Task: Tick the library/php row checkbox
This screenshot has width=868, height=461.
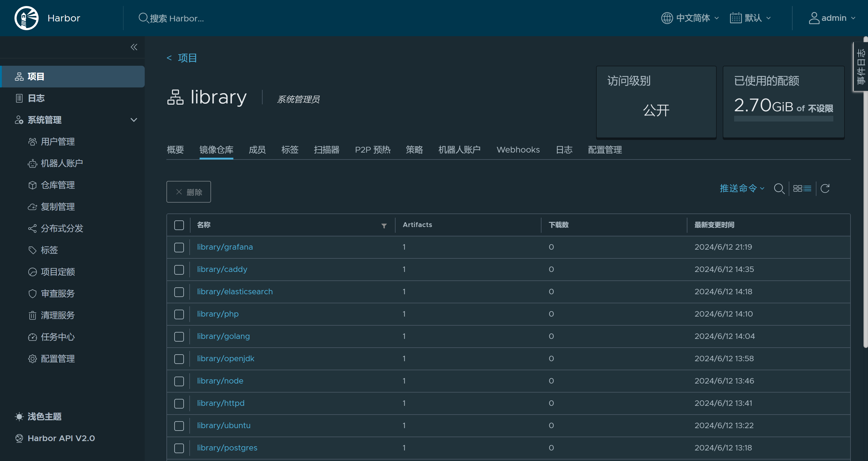Action: [x=179, y=314]
